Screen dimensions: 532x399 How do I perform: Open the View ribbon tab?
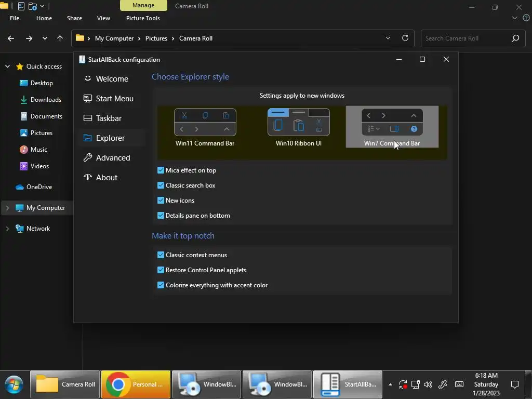[x=103, y=18]
